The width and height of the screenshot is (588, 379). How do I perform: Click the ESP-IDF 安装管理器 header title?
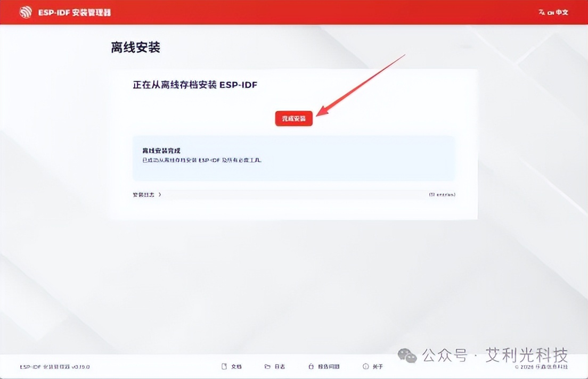point(75,12)
